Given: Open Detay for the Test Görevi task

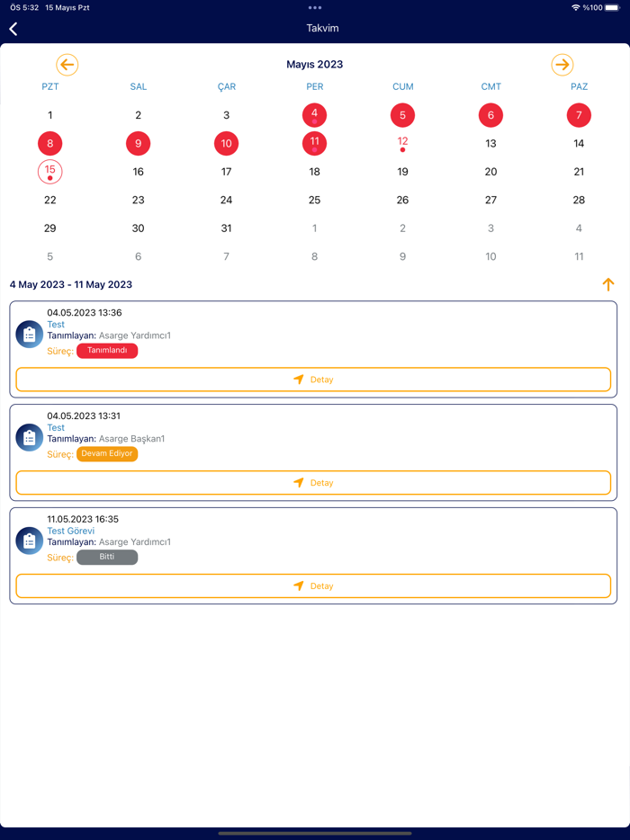Looking at the screenshot, I should (x=314, y=585).
